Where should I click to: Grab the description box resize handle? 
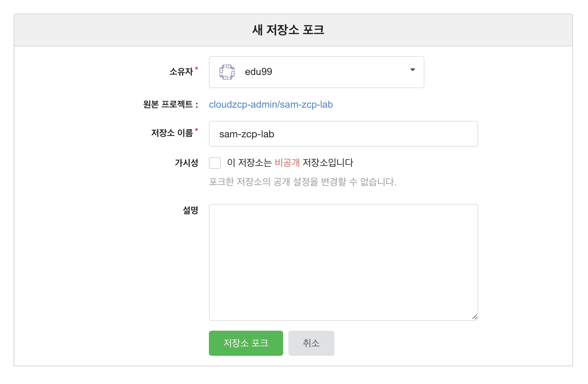(x=474, y=317)
